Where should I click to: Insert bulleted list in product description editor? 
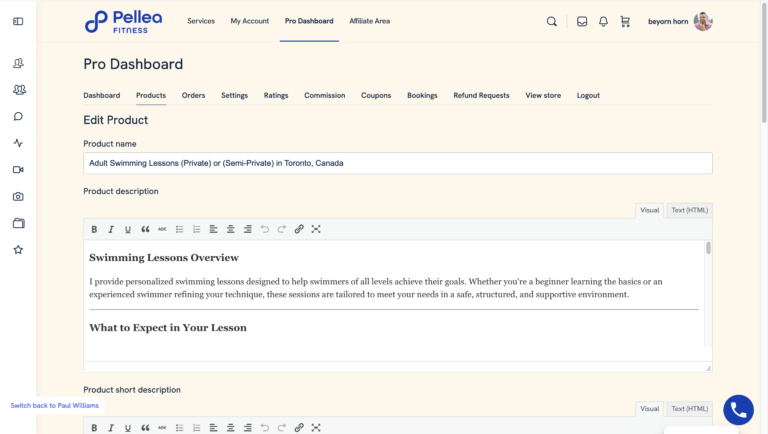179,229
